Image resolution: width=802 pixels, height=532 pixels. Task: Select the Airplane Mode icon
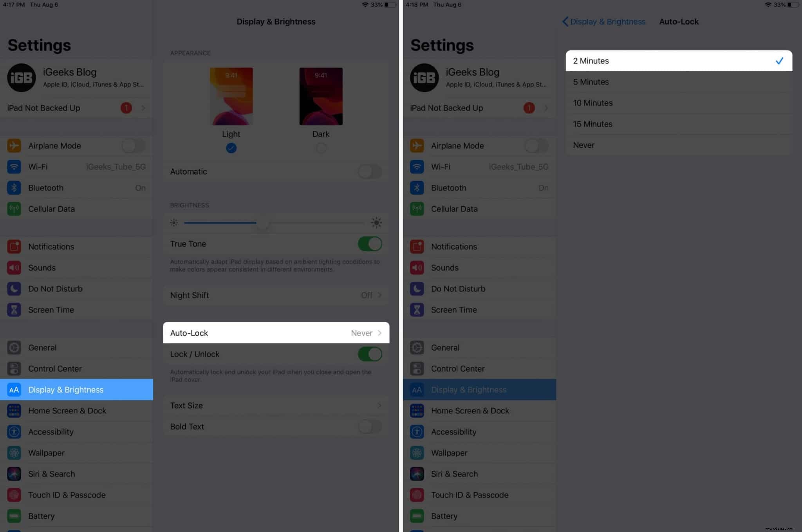coord(14,146)
